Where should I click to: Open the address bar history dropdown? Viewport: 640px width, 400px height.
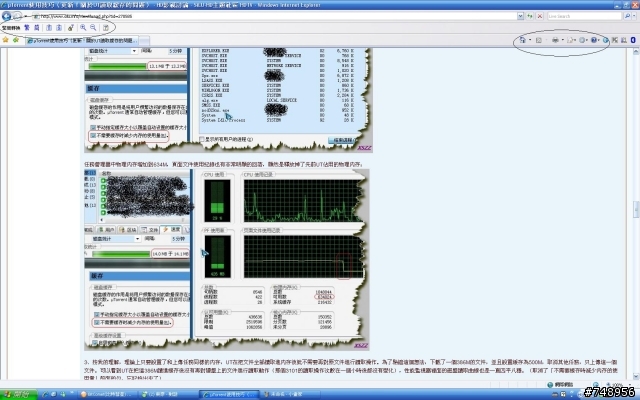point(520,16)
